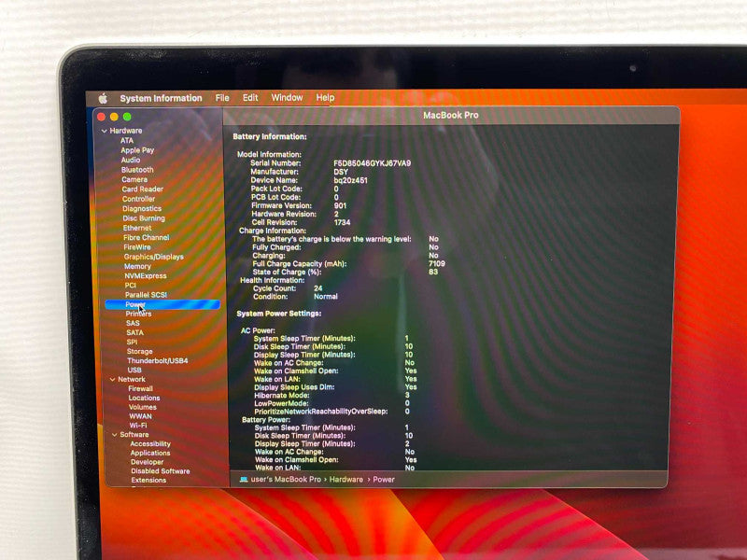Select Fibre Channel in the sidebar
Screen dimensions: 747x560
pyautogui.click(x=147, y=237)
